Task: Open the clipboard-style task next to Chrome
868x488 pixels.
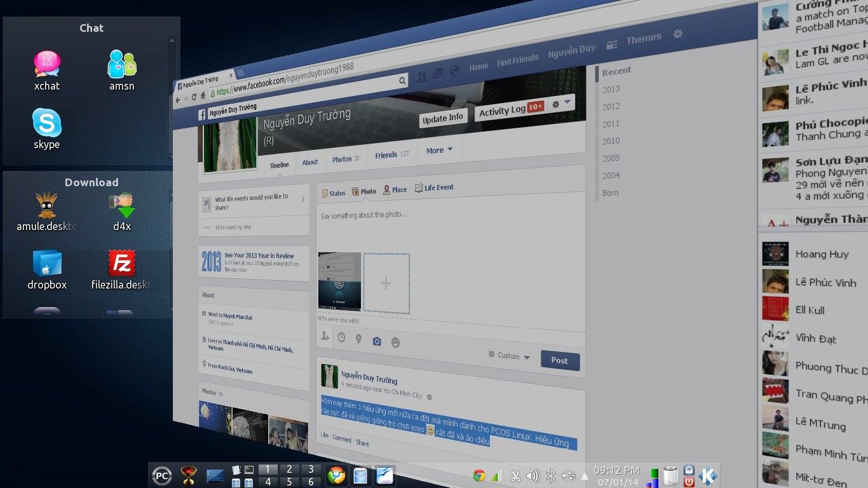Action: [360, 475]
